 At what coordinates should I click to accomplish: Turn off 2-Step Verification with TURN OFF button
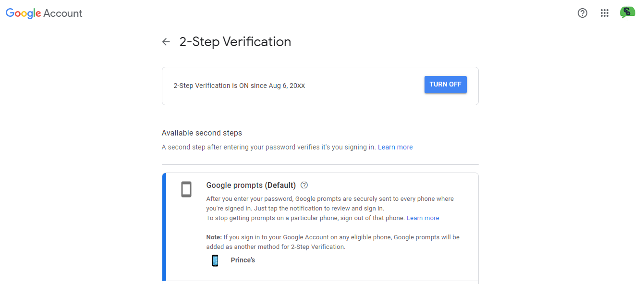[x=445, y=85]
